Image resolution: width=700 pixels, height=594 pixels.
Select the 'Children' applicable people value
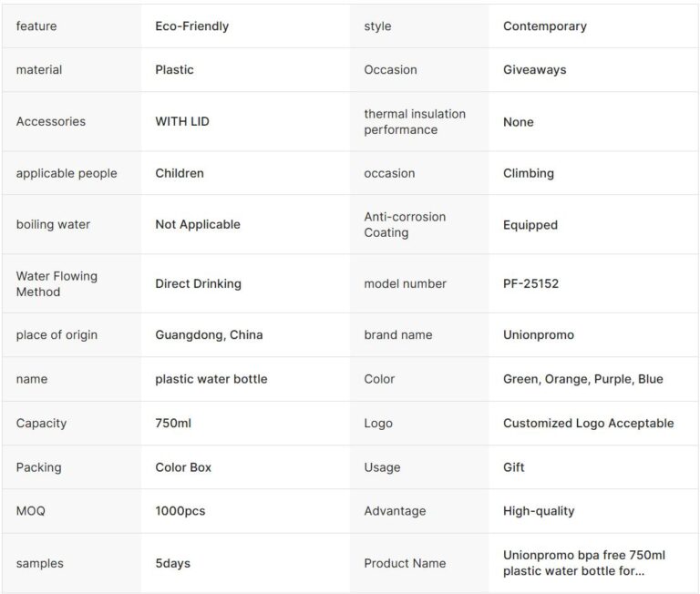[x=179, y=173]
